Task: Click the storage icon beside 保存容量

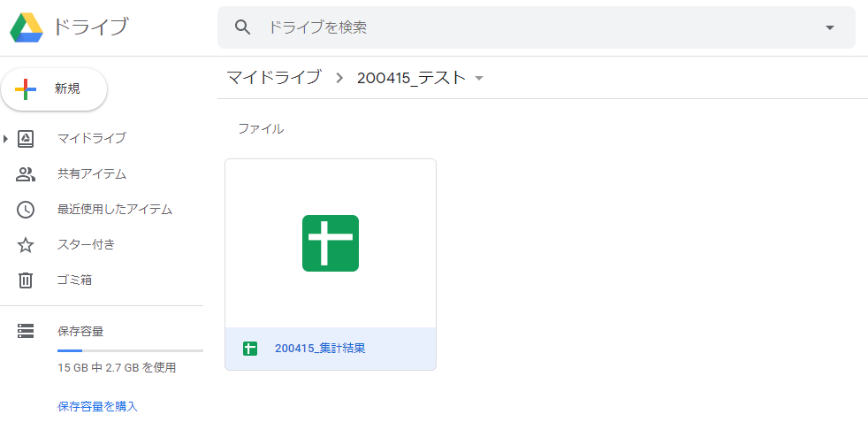Action: coord(26,332)
